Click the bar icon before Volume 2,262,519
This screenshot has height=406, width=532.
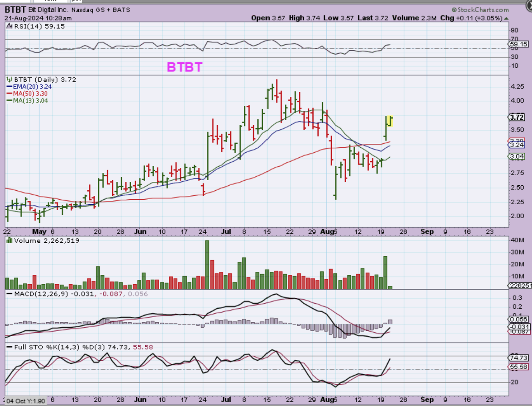[x=10, y=241]
